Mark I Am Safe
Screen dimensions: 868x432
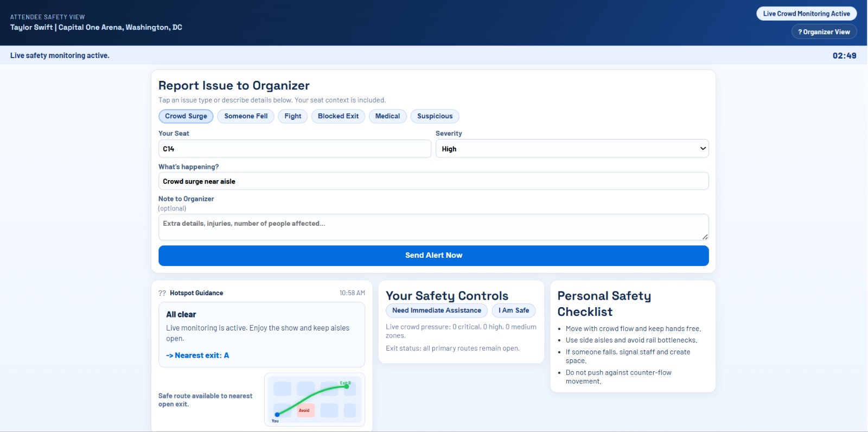[x=514, y=310]
